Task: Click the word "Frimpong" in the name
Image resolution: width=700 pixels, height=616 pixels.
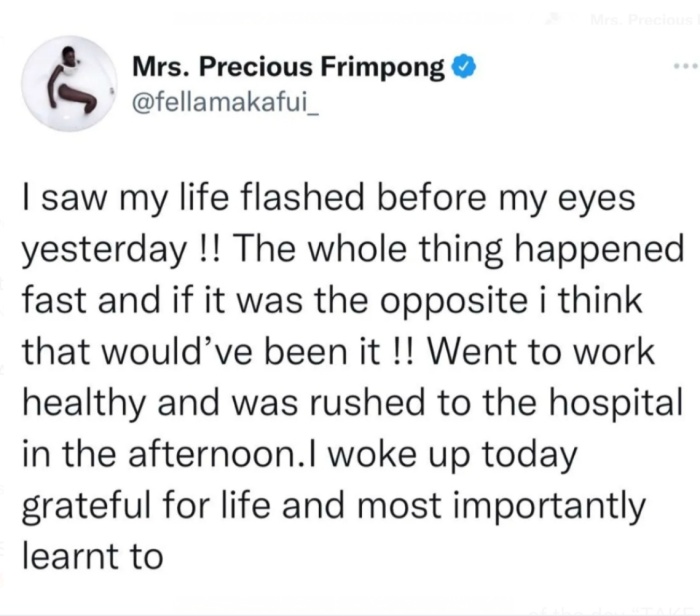Action: (382, 68)
